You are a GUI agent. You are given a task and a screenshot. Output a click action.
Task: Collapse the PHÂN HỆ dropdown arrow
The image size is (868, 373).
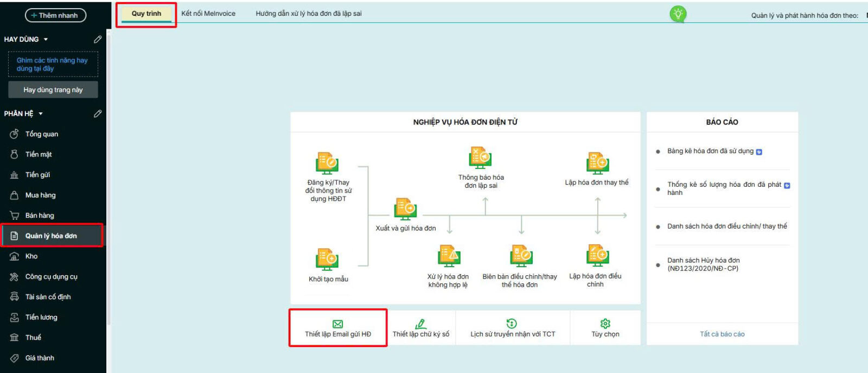click(x=41, y=114)
